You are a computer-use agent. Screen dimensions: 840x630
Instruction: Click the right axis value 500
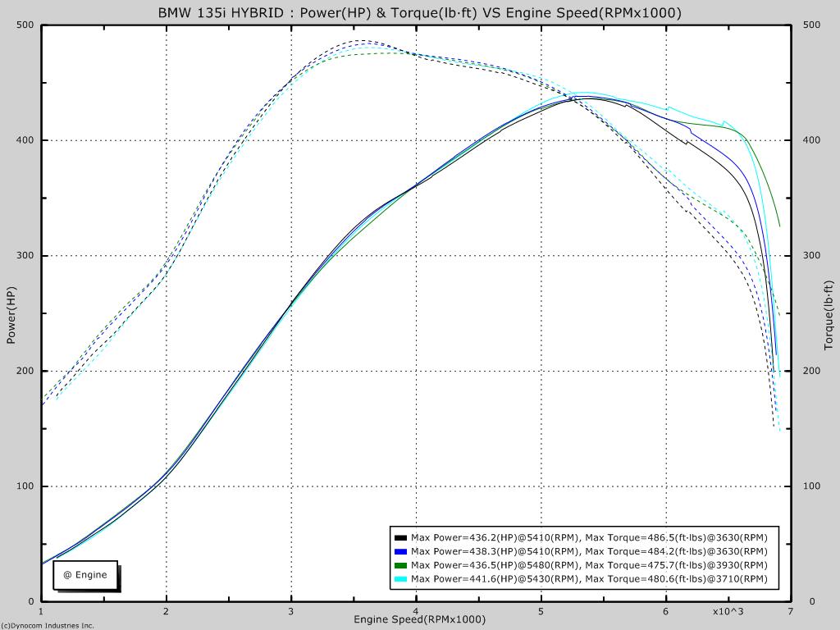pyautogui.click(x=812, y=25)
